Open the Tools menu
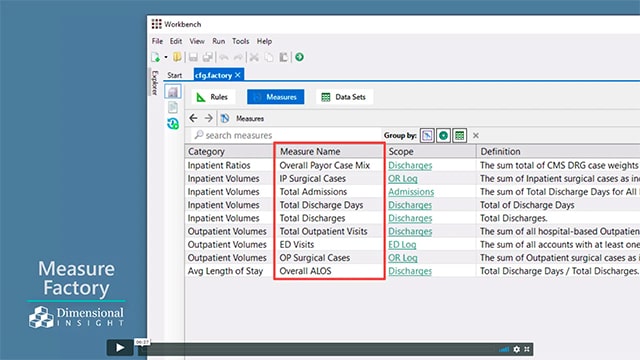This screenshot has height=360, width=640. pos(240,41)
